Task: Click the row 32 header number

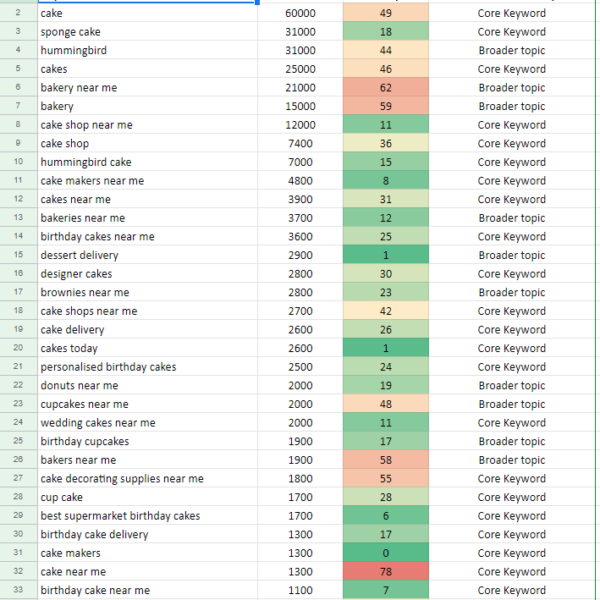Action: pyautogui.click(x=18, y=571)
